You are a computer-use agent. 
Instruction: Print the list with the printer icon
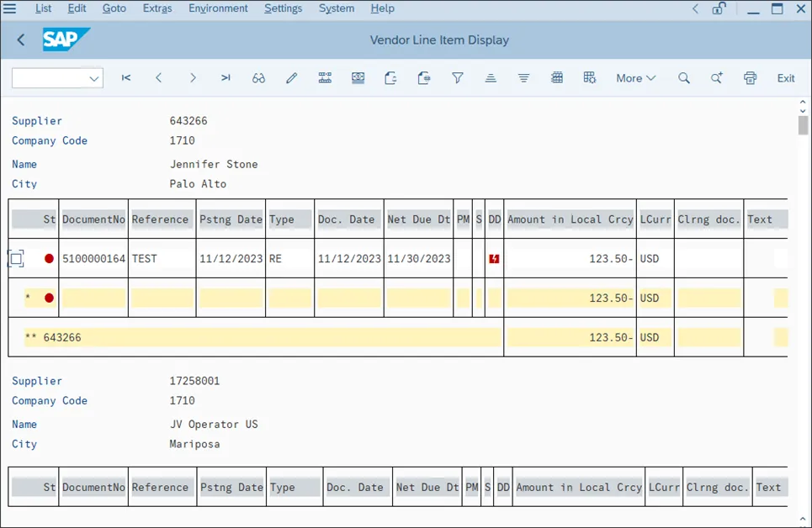point(750,77)
